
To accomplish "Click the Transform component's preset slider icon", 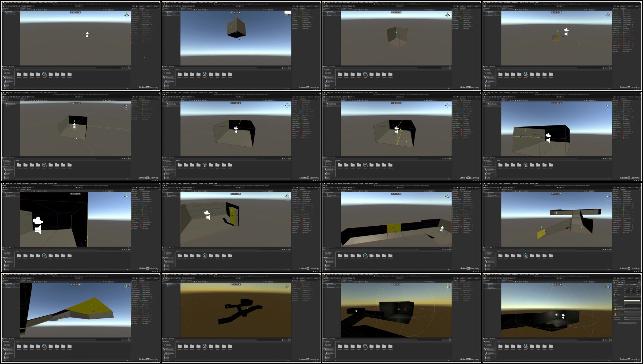I will pos(639,287).
